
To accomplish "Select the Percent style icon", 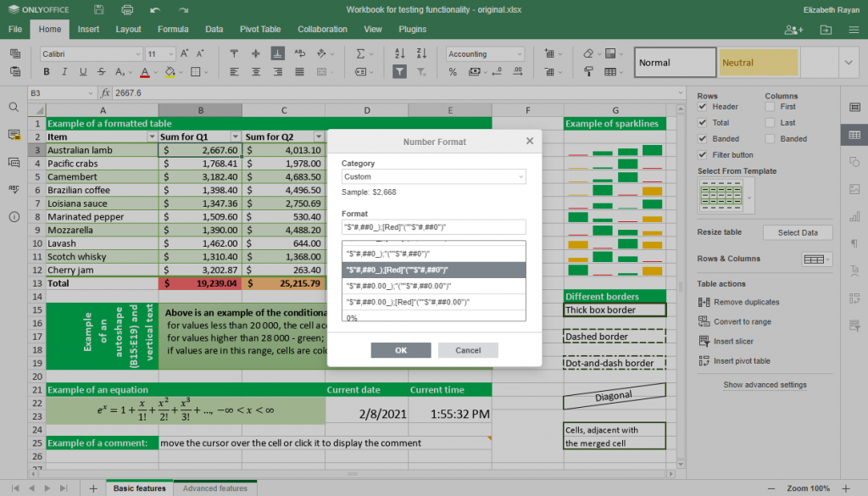I will pos(453,71).
